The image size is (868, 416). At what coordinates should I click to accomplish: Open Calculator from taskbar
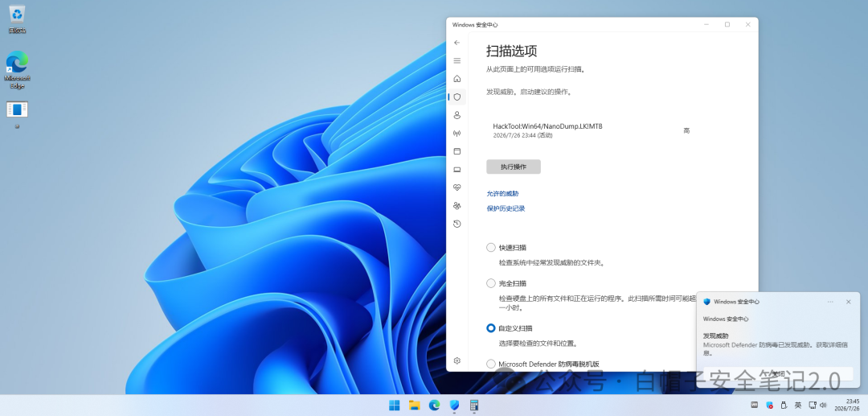[474, 406]
